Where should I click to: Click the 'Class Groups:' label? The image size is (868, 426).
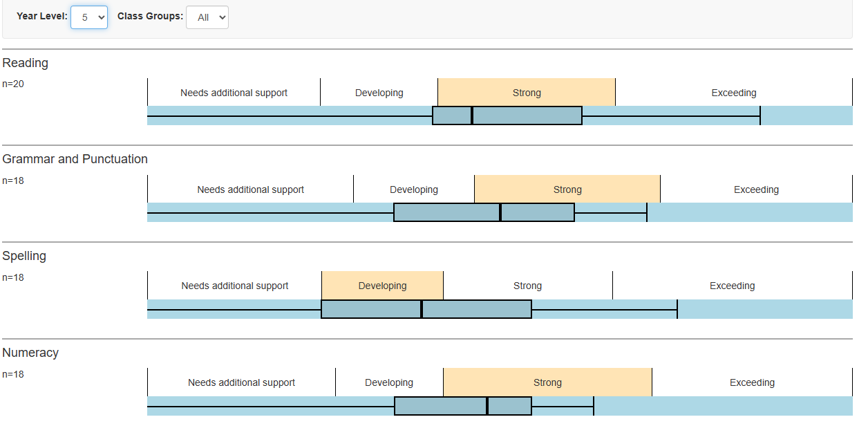(151, 16)
